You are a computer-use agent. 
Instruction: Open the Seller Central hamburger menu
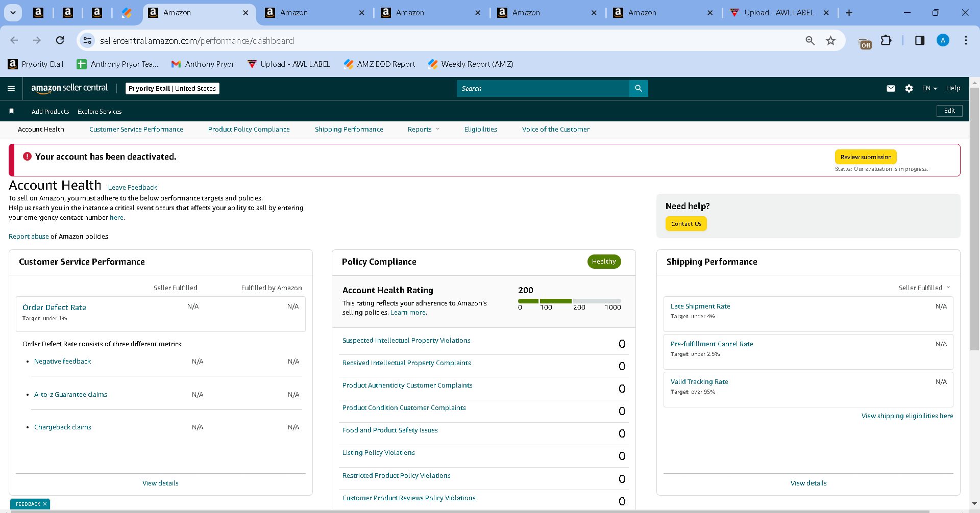tap(11, 88)
